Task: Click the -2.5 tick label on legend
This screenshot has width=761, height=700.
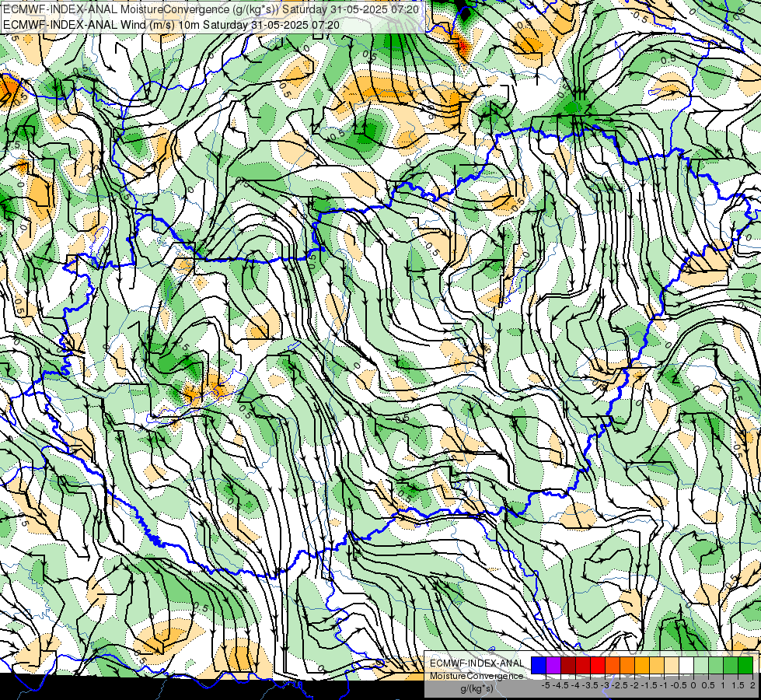Action: click(x=620, y=685)
